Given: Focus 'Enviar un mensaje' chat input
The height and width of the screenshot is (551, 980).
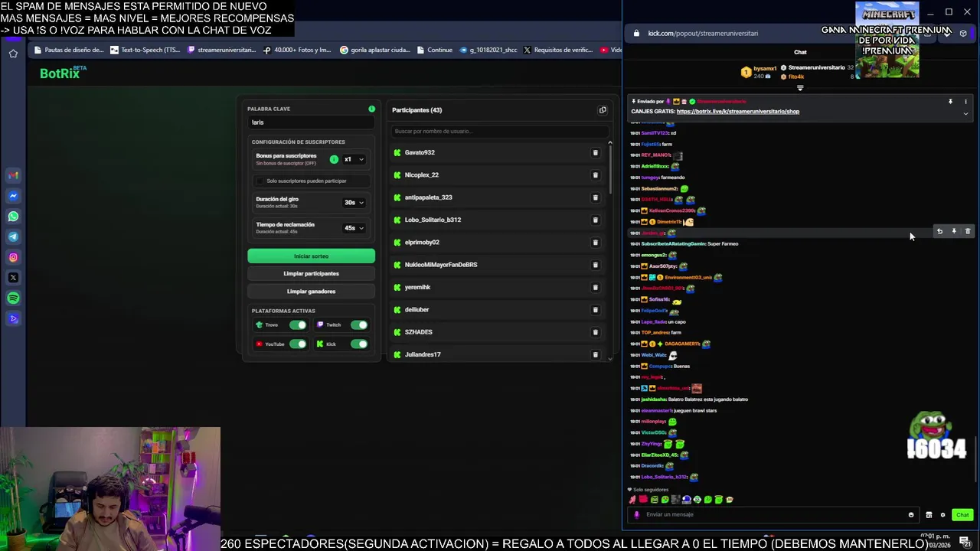Looking at the screenshot, I should [x=773, y=515].
